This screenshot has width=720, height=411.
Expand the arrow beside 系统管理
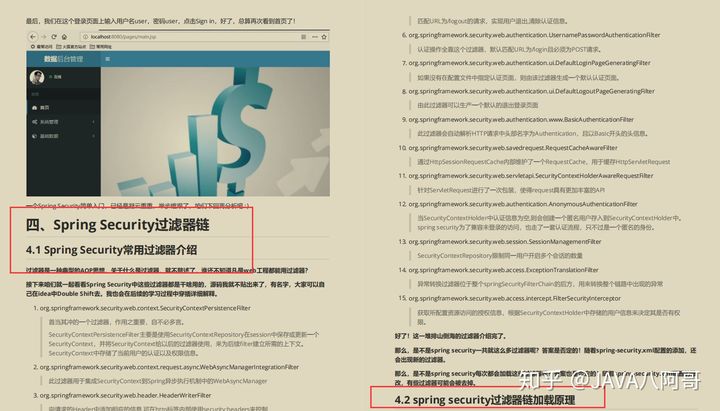(x=93, y=122)
